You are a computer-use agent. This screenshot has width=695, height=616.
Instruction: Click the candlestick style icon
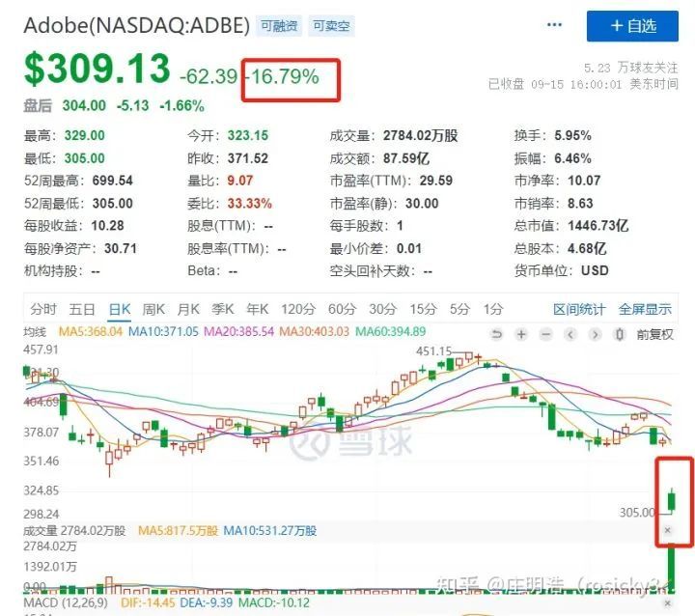pos(620,334)
